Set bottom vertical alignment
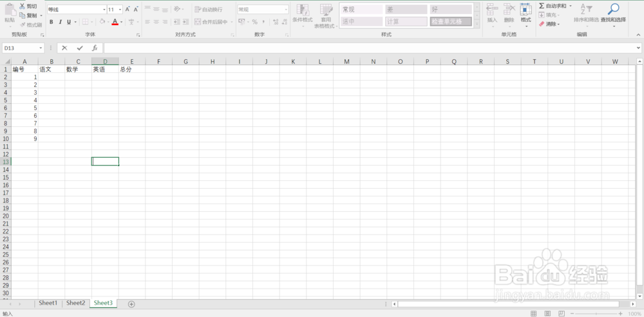This screenshot has height=317, width=644. [x=165, y=9]
